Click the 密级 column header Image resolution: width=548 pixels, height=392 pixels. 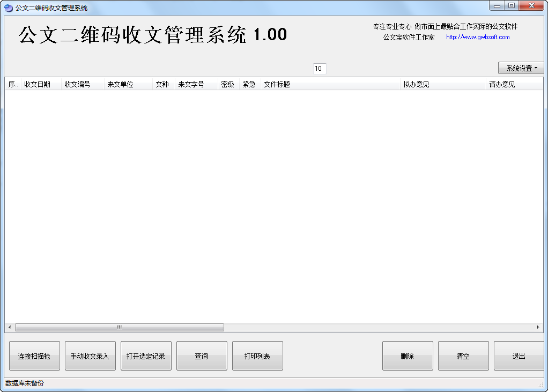[x=228, y=84]
